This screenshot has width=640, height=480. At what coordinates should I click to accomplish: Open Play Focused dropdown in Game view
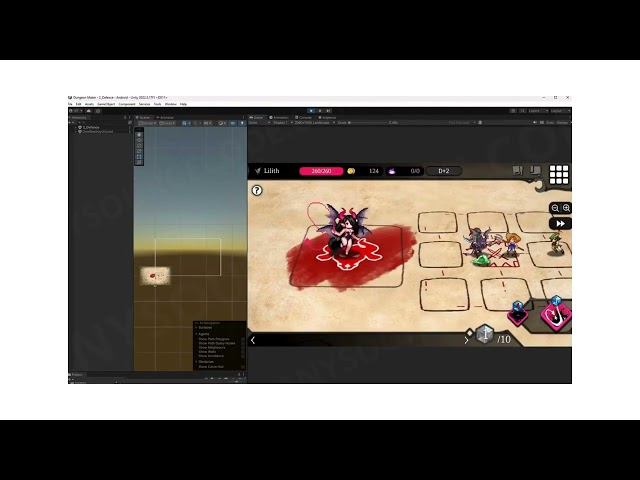(461, 122)
